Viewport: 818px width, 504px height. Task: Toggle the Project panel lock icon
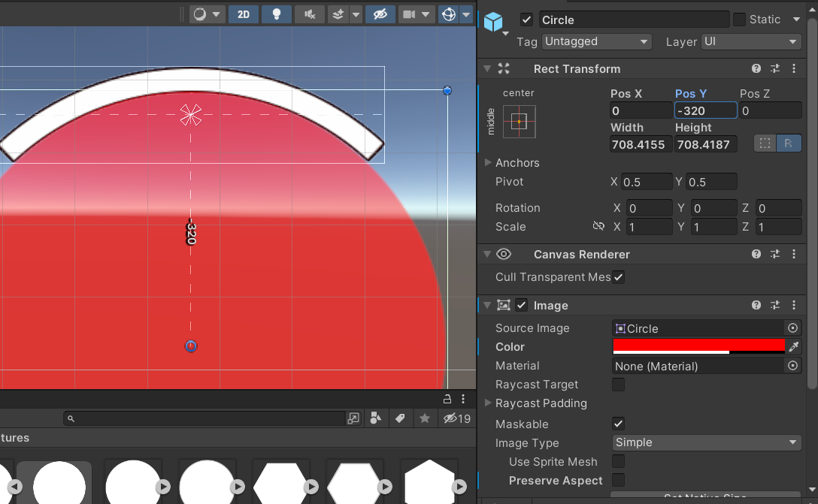[x=447, y=400]
